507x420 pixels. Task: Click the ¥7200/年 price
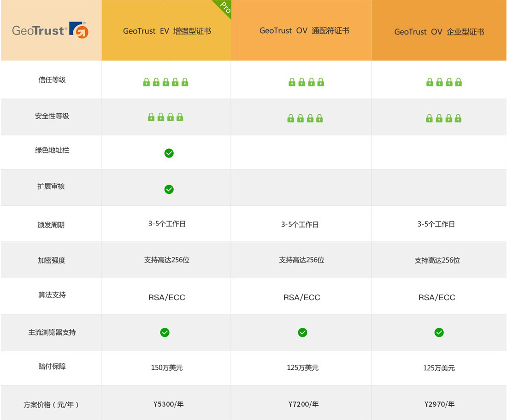303,404
